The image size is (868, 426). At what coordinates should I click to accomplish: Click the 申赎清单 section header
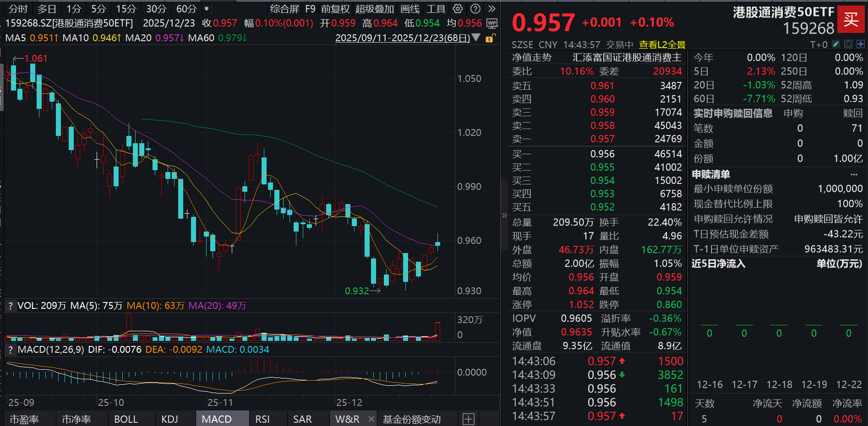pyautogui.click(x=711, y=174)
